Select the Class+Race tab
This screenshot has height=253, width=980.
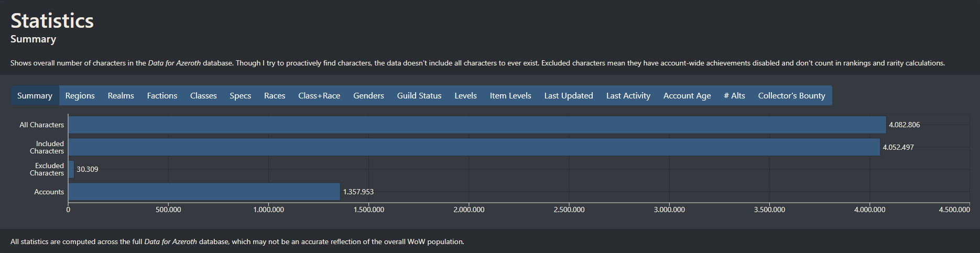pos(319,95)
